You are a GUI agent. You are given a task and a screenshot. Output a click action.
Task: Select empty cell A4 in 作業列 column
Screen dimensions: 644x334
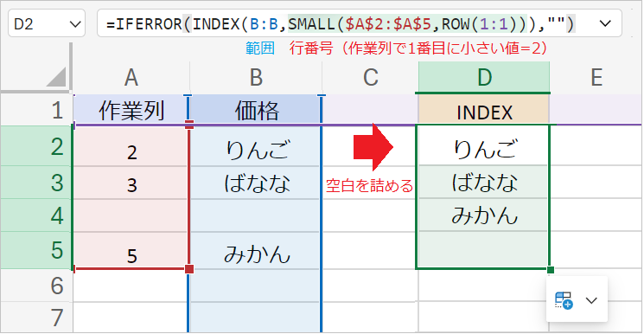pyautogui.click(x=131, y=215)
